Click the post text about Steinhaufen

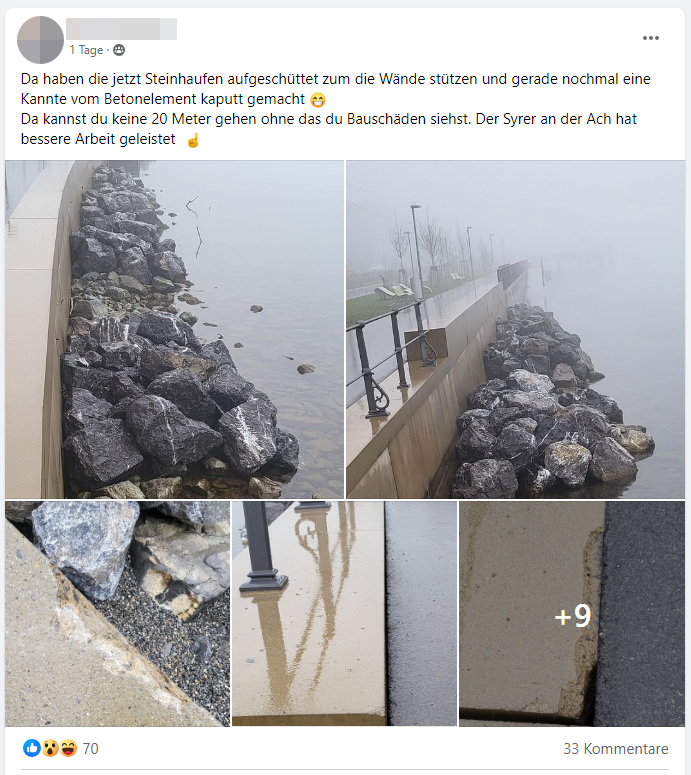pyautogui.click(x=336, y=89)
